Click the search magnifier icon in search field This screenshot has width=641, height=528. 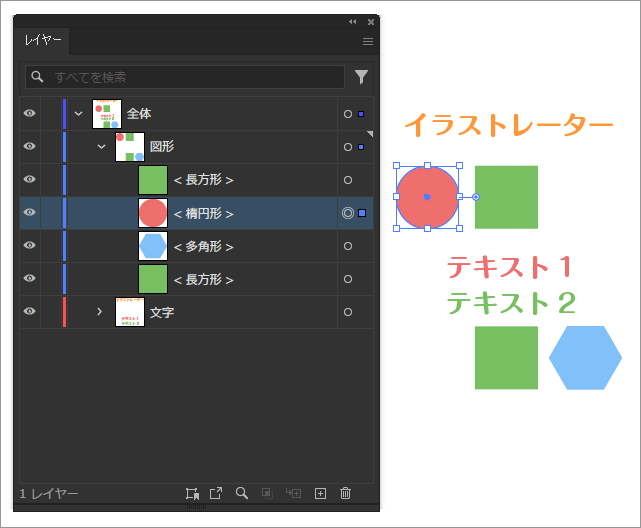pos(37,76)
